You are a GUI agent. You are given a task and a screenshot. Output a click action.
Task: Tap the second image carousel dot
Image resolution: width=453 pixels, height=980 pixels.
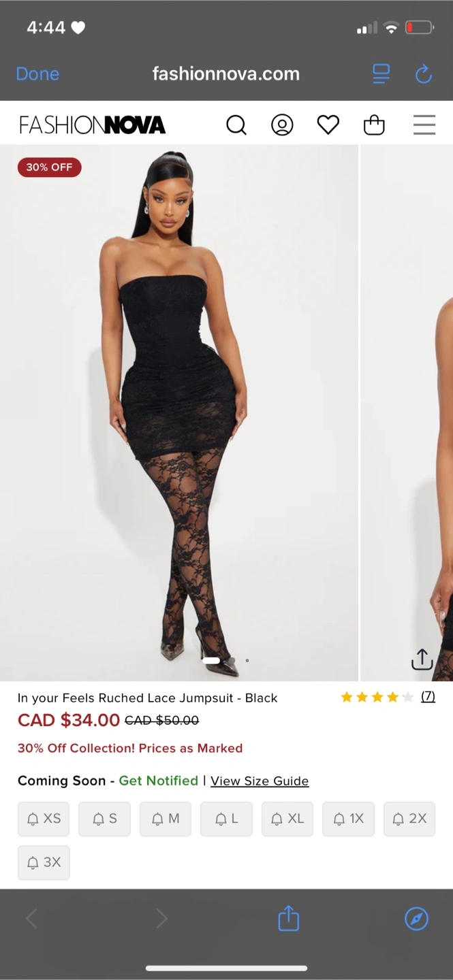click(x=232, y=660)
